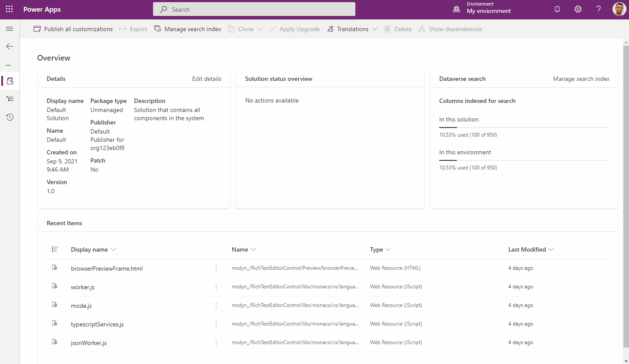
Task: Open the app launcher waffle icon
Action: [x=10, y=9]
